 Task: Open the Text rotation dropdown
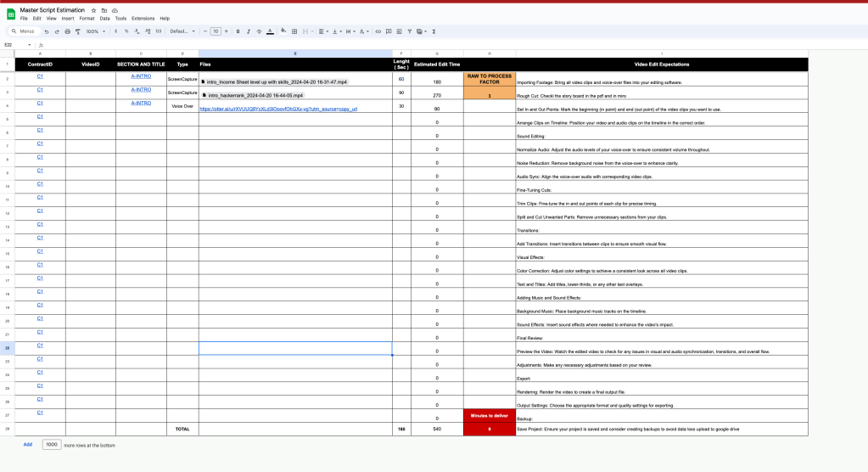coord(364,31)
